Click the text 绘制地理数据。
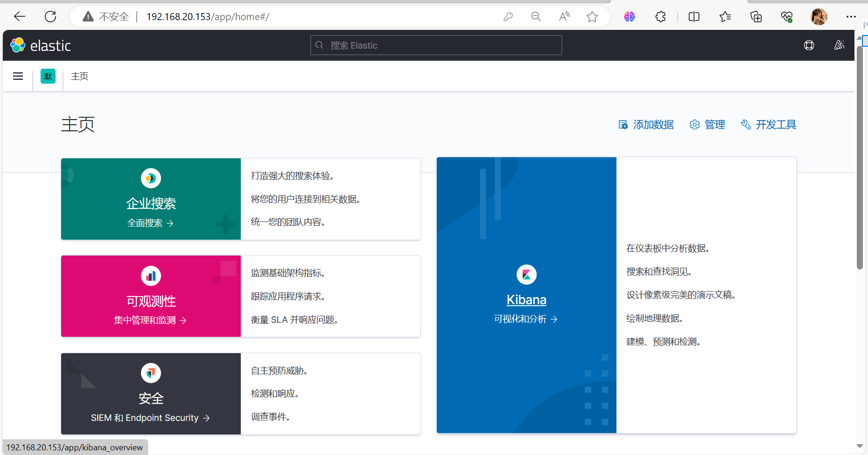868x455 pixels. (x=656, y=319)
